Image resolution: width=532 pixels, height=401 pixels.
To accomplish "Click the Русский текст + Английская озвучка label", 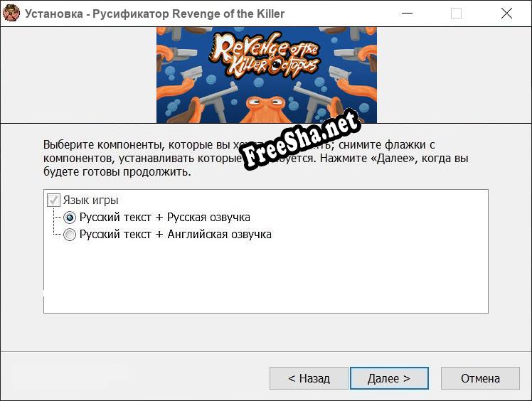I will click(x=176, y=235).
